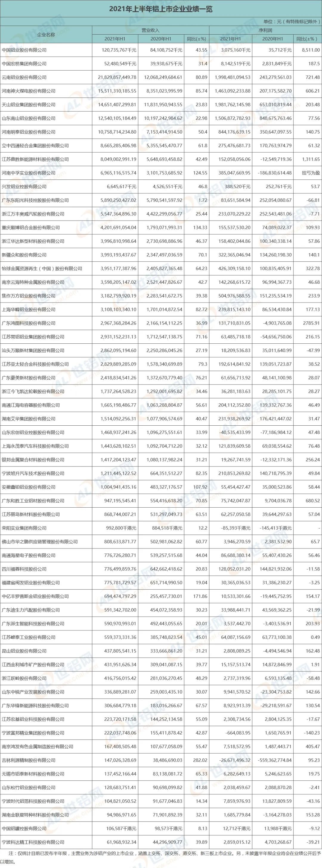322x868 pixels.
Task: Select company name '新疆众和股份有限公司'
Action: coord(24,255)
